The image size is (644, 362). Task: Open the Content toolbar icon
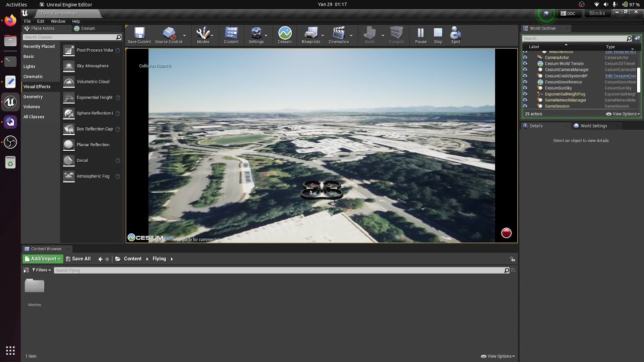231,35
